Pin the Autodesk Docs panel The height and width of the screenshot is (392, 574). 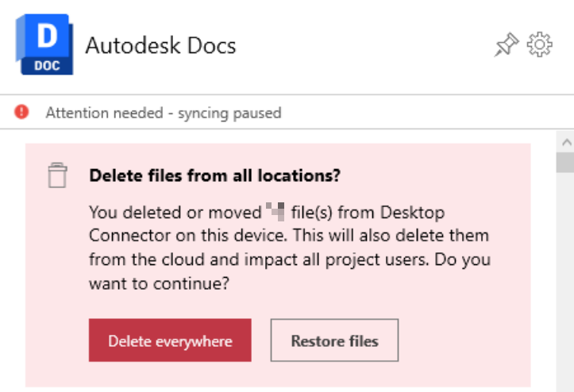(x=506, y=45)
